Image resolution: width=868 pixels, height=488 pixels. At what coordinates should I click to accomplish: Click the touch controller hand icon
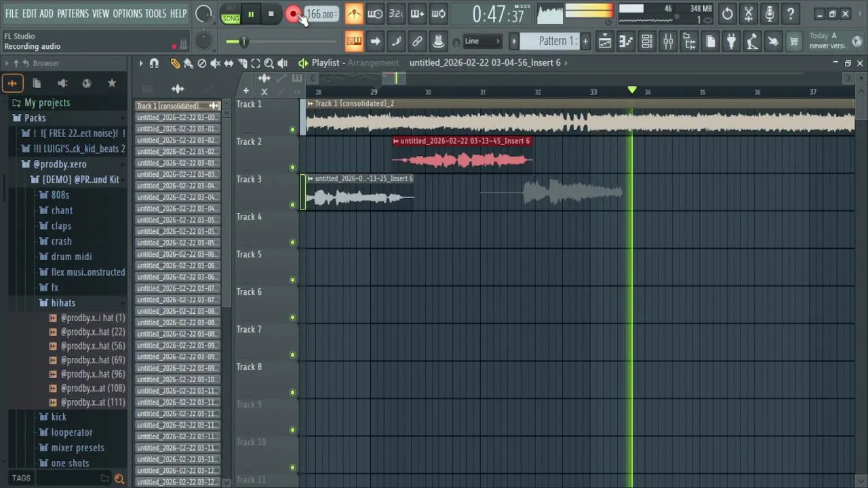click(773, 41)
